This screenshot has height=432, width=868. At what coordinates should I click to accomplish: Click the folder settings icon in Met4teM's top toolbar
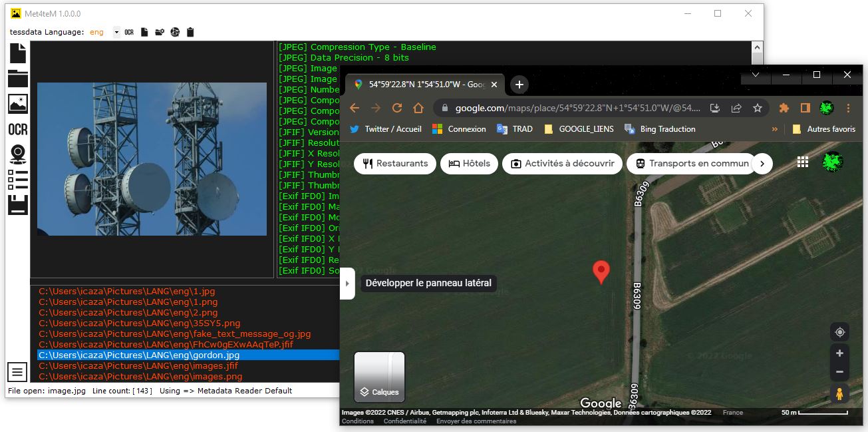pyautogui.click(x=160, y=32)
